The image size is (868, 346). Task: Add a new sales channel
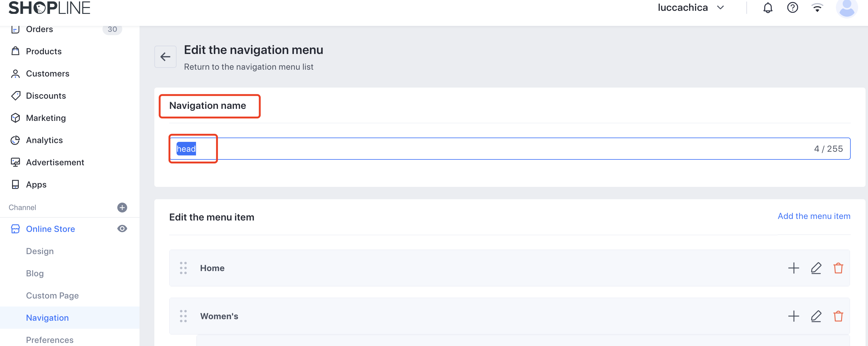122,207
